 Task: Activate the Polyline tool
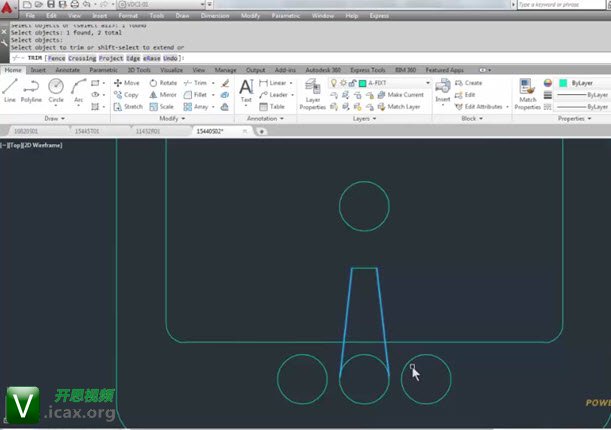coord(32,90)
